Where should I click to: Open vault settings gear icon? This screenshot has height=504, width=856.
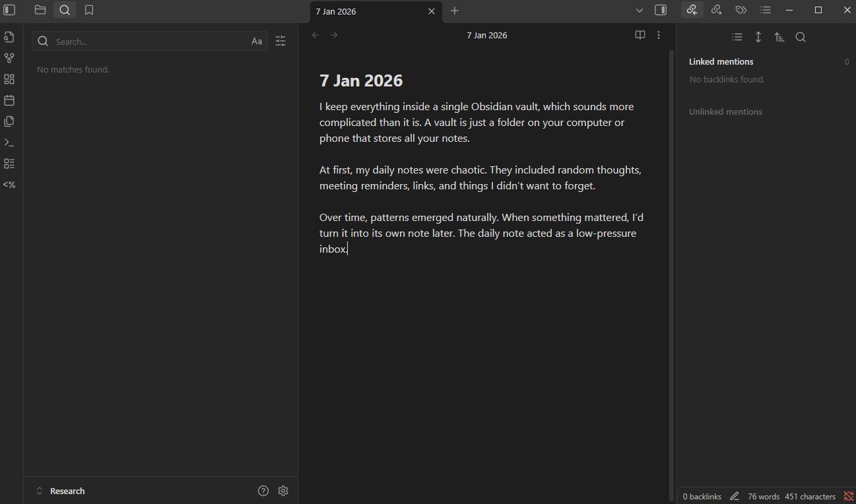click(x=283, y=491)
